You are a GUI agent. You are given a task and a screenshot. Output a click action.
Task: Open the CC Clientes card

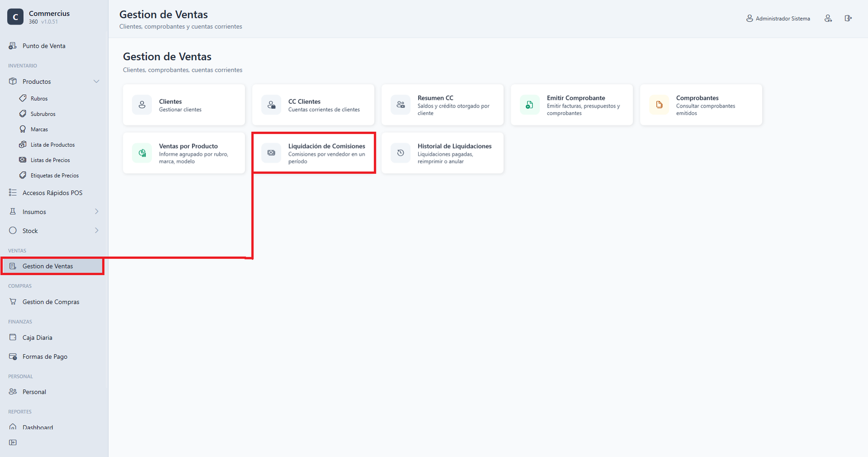[x=314, y=105]
